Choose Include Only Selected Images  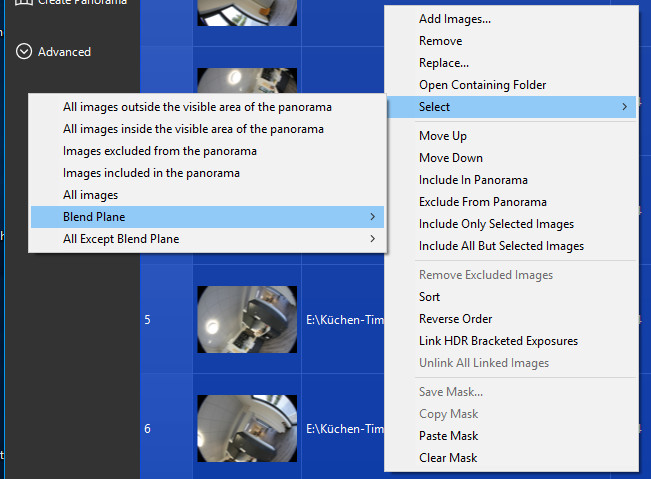[x=496, y=224]
